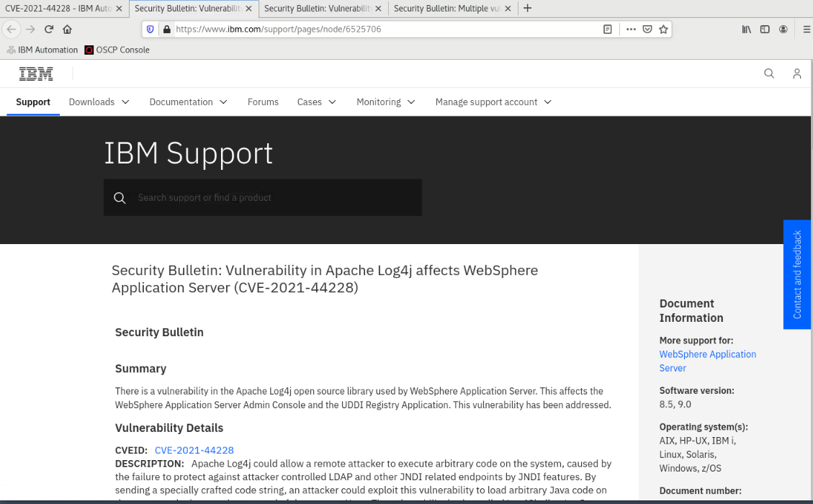Open the Forums navigation item
Screen dimensions: 813x504
(263, 102)
